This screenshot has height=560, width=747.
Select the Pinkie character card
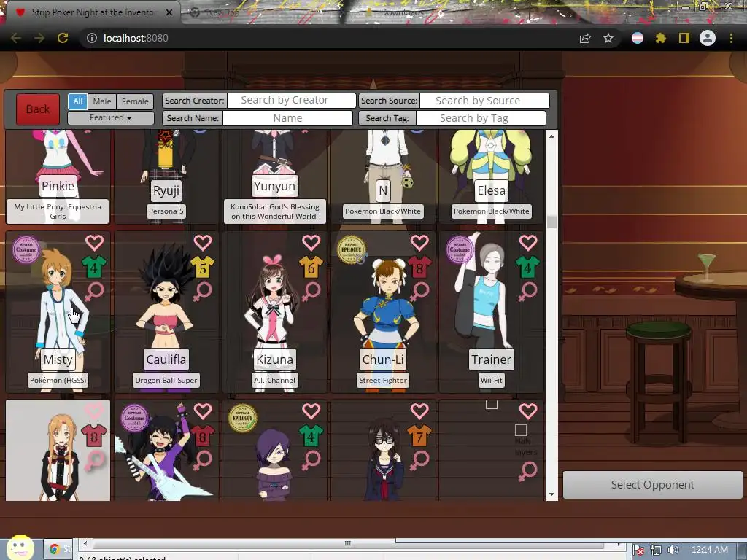click(58, 176)
